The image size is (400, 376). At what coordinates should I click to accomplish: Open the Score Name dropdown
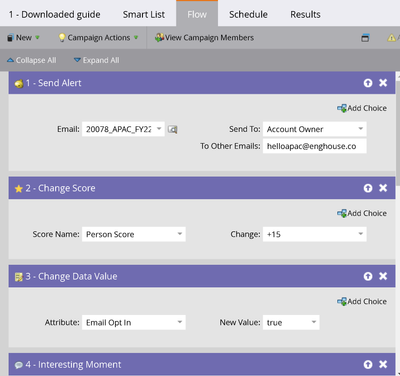pyautogui.click(x=134, y=234)
